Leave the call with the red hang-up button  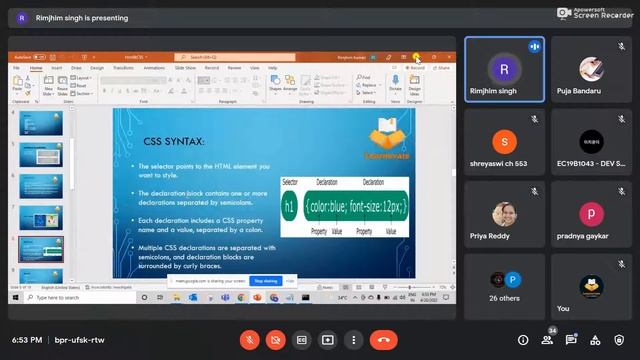tap(384, 340)
